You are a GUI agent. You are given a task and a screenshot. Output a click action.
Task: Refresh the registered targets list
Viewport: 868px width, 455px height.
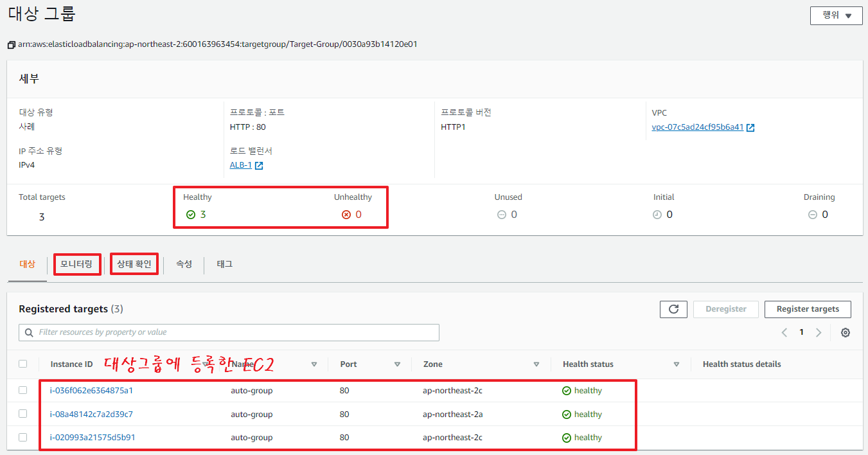coord(673,309)
